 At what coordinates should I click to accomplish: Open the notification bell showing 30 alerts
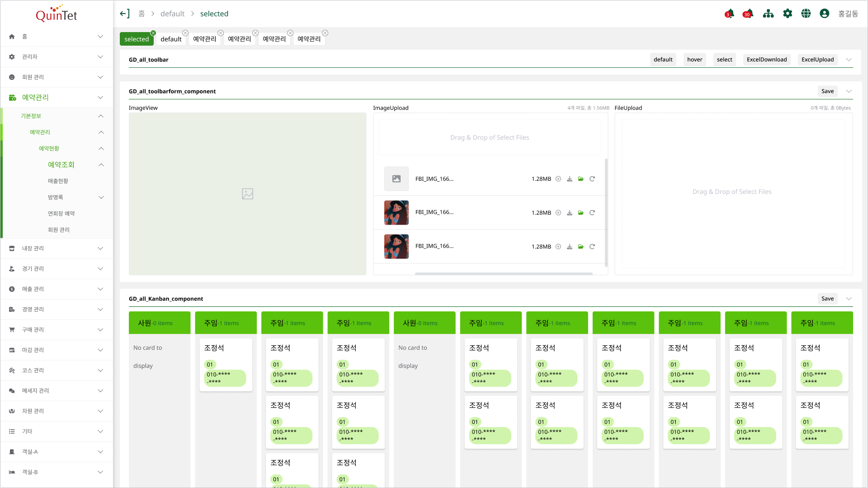pyautogui.click(x=748, y=14)
